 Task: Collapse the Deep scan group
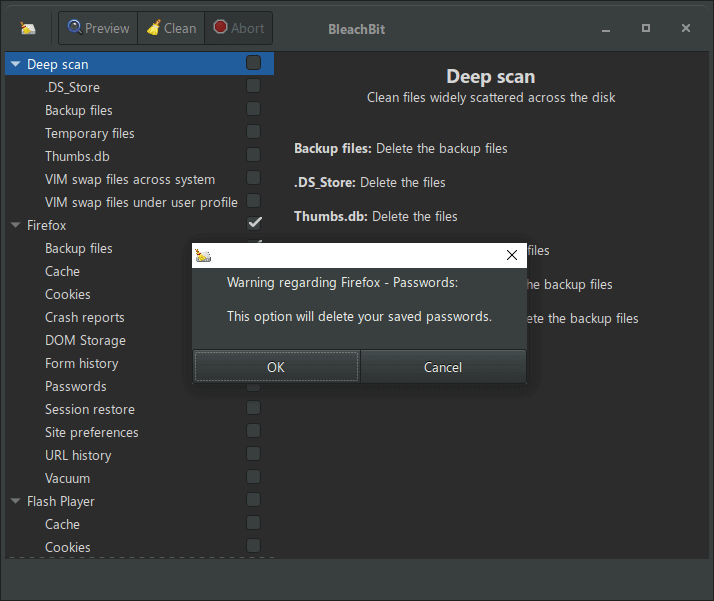point(15,64)
